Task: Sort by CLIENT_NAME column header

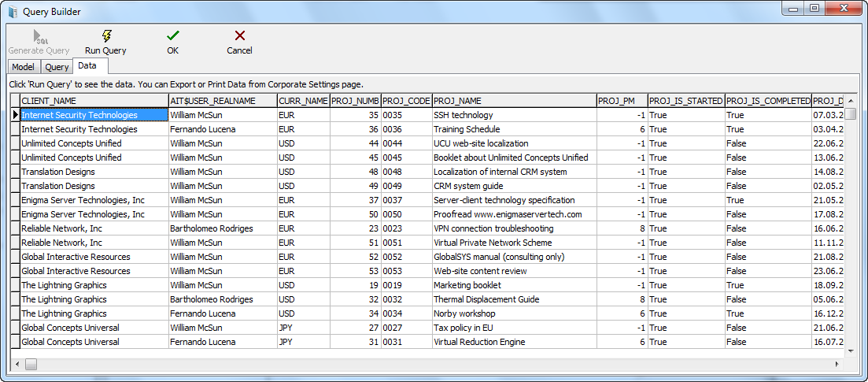Action: coord(94,101)
